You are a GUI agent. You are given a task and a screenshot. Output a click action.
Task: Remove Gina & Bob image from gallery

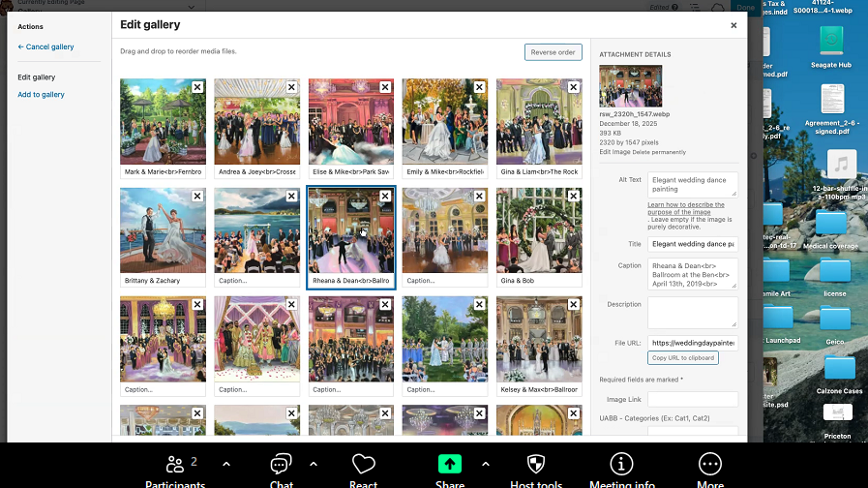[574, 196]
